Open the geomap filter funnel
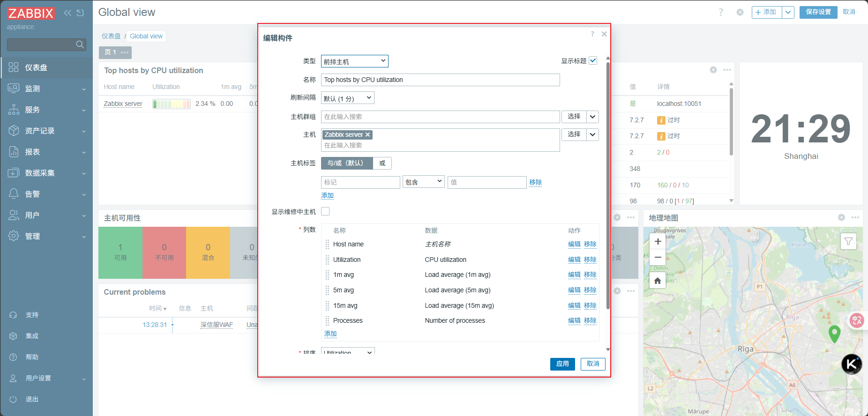Screen dimensions: 868x416 [x=848, y=241]
